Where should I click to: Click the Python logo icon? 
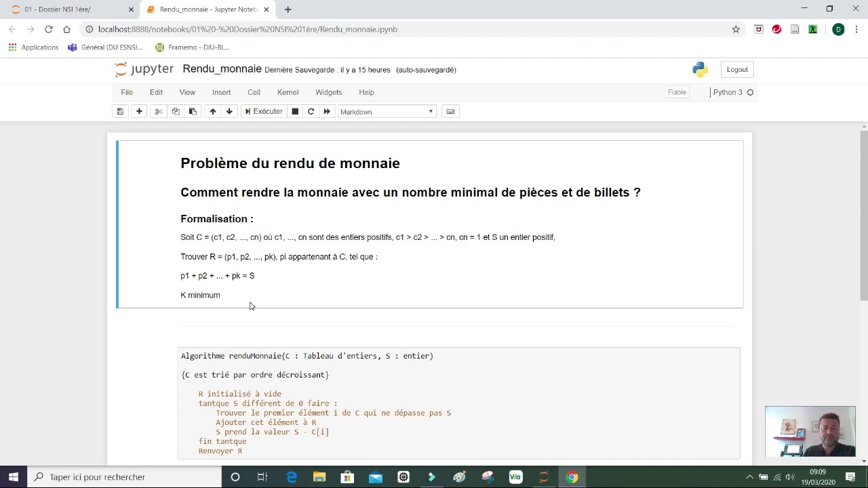tap(700, 69)
